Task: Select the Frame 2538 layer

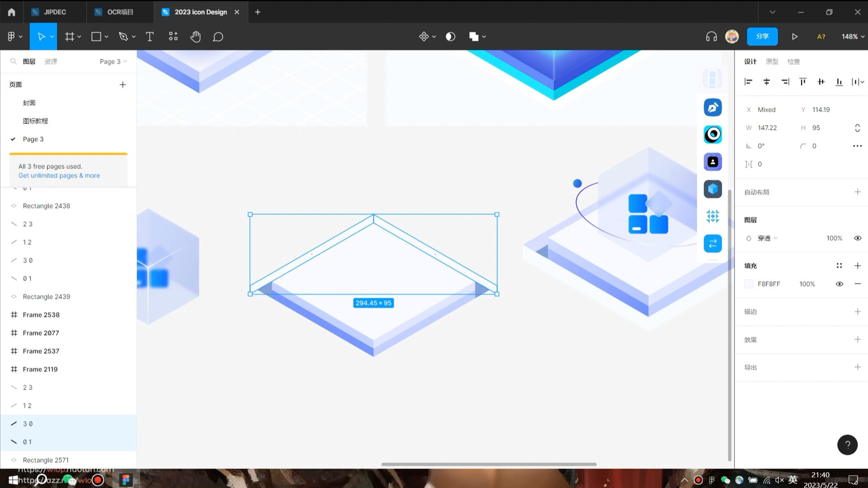Action: coord(41,314)
